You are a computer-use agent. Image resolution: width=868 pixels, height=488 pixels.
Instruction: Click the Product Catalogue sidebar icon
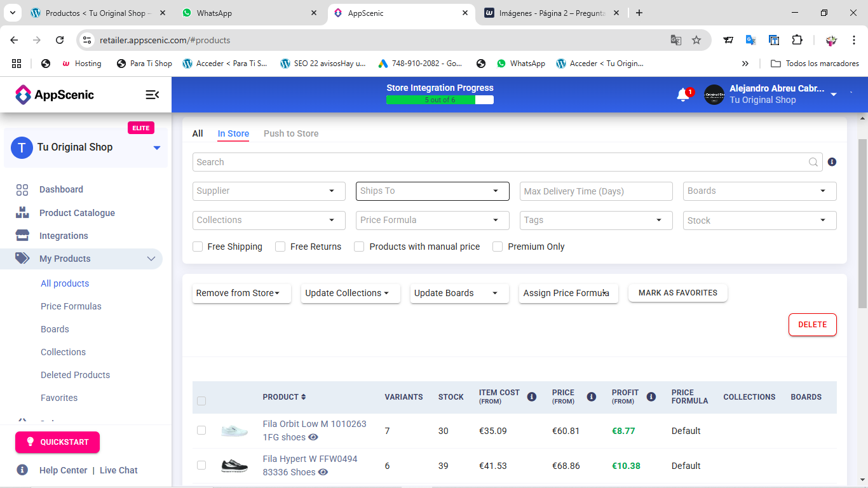[x=22, y=213]
